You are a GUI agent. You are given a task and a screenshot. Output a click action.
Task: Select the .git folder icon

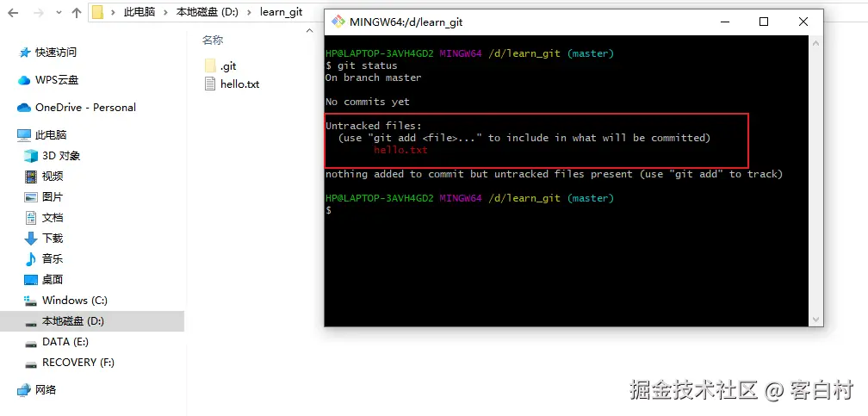tap(210, 65)
